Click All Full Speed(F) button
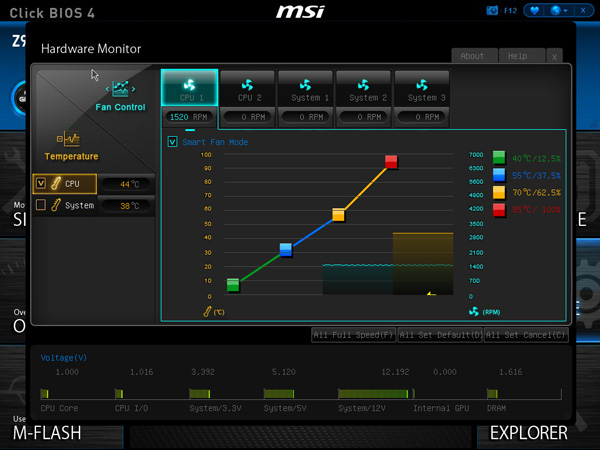 click(353, 335)
